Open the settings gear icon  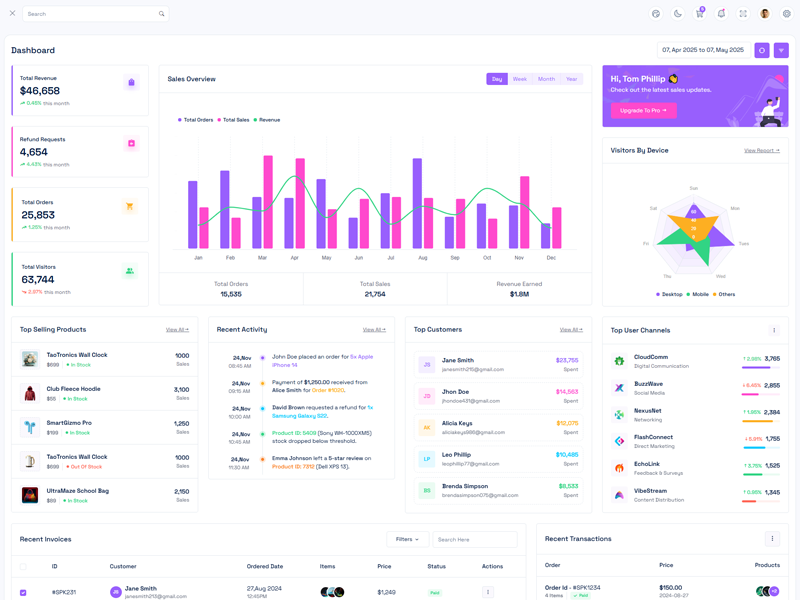787,14
